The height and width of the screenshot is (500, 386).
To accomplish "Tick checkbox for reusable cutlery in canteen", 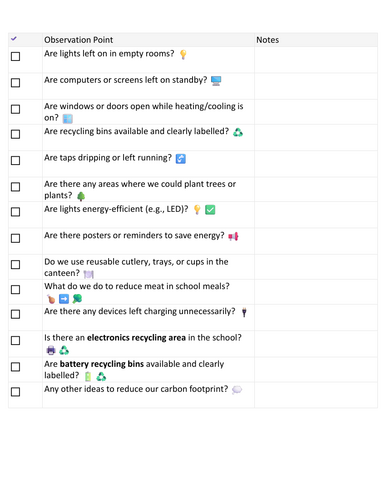I will pyautogui.click(x=15, y=265).
